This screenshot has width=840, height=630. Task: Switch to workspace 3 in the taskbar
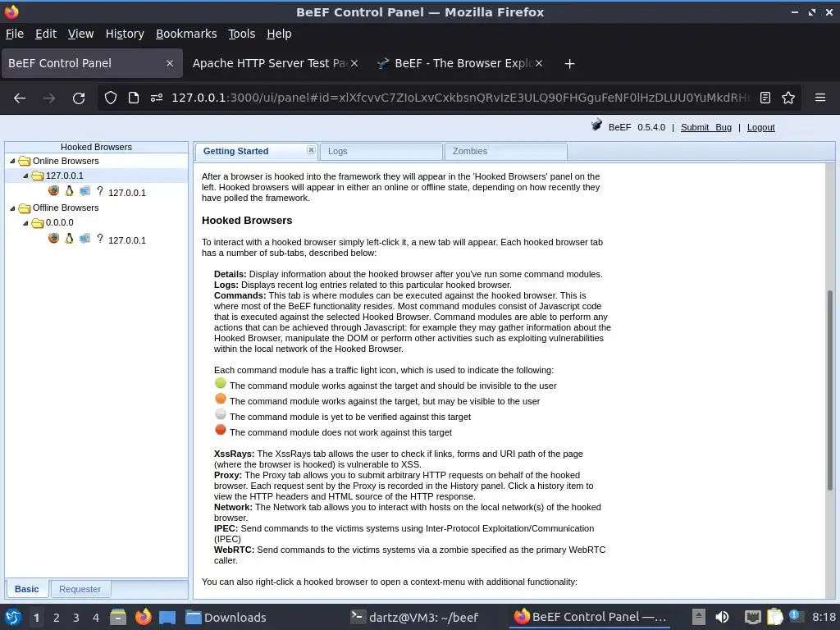[76, 618]
